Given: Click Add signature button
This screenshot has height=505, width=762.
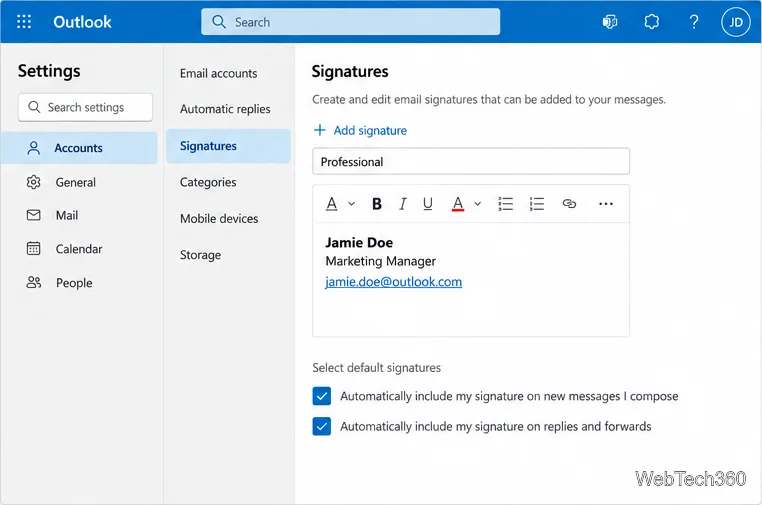Looking at the screenshot, I should pyautogui.click(x=360, y=130).
